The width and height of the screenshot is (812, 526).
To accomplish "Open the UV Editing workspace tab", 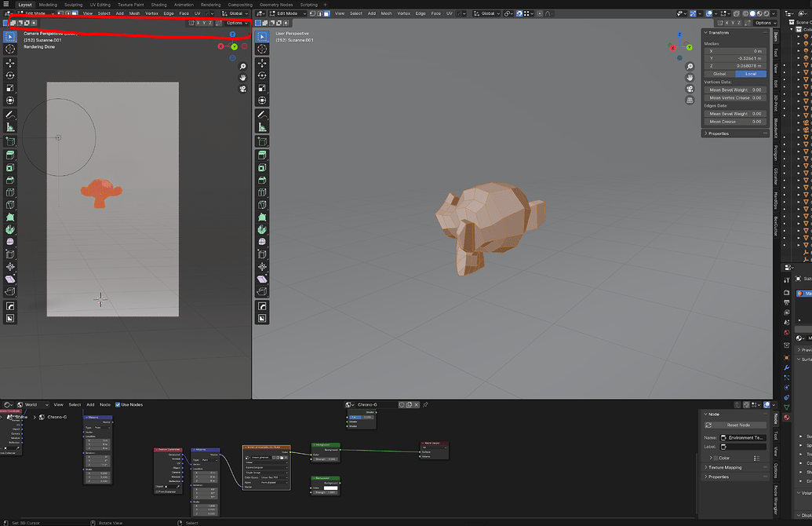I will pos(100,5).
